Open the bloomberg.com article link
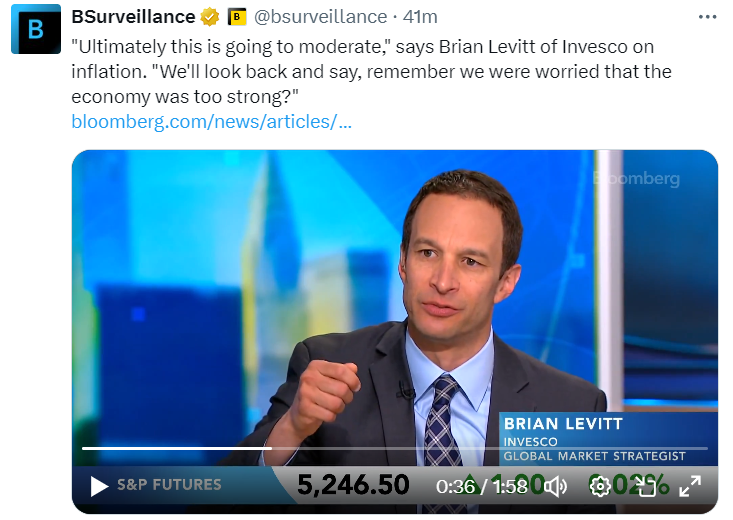 coord(211,122)
